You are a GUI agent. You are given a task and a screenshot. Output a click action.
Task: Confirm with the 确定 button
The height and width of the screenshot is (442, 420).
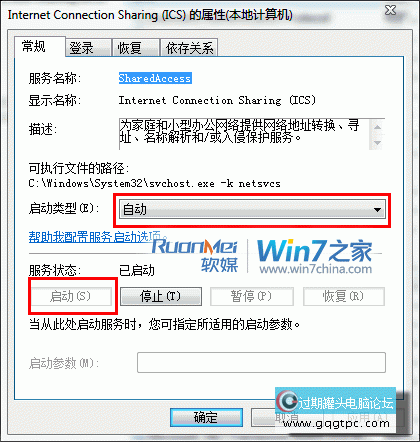click(206, 417)
